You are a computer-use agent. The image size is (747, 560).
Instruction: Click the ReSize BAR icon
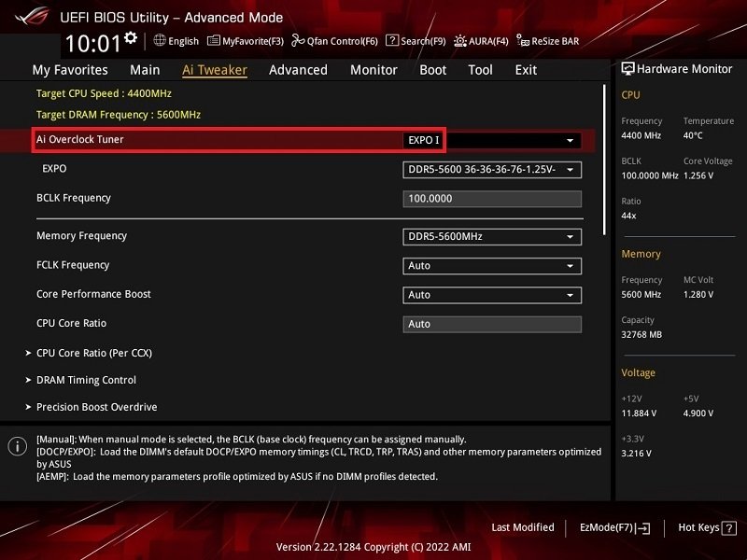(x=523, y=41)
